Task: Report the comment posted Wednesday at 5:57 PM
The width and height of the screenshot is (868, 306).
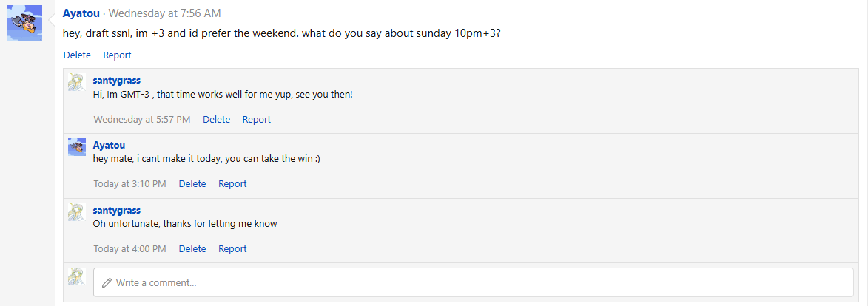Action: pyautogui.click(x=256, y=119)
